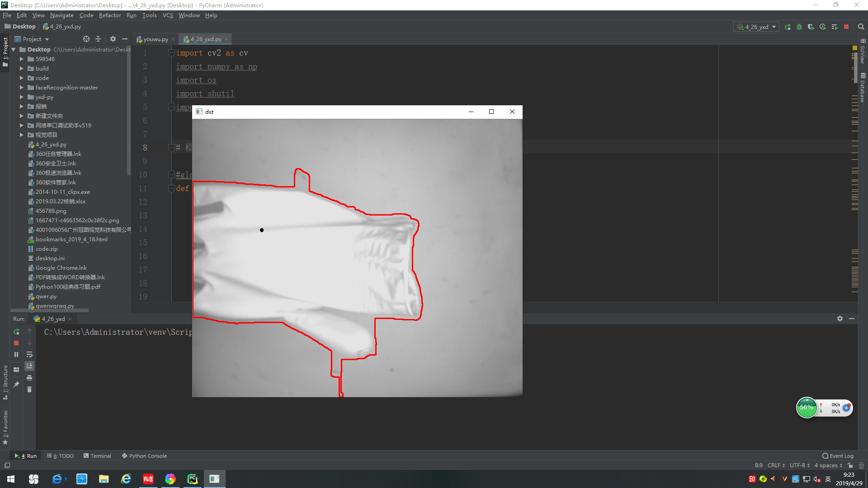
Task: Run with Coverage from the toolbar
Action: (811, 27)
